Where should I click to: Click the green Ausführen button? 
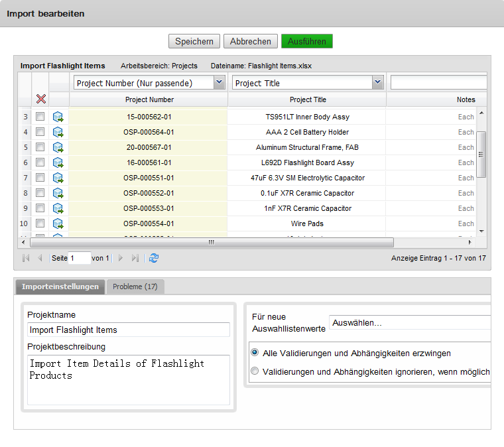pyautogui.click(x=306, y=41)
